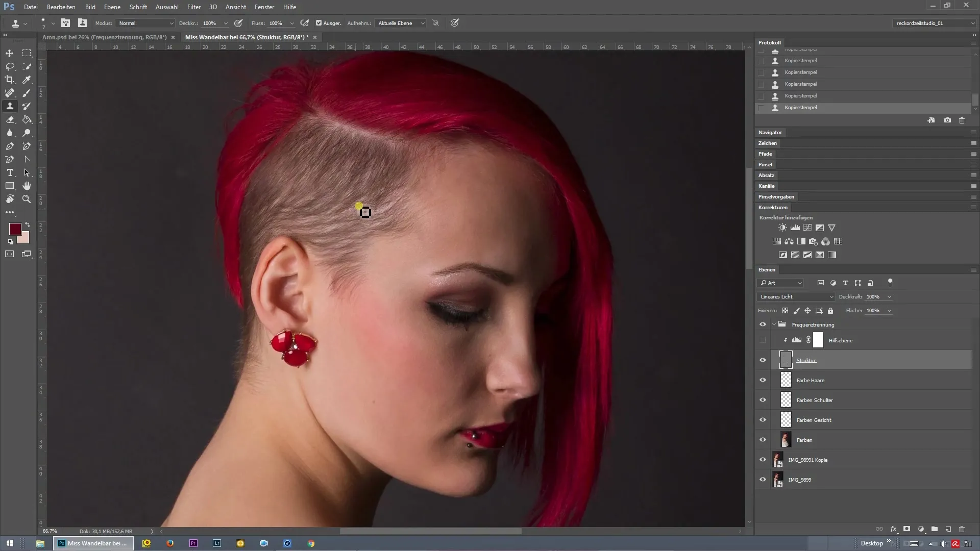Expand the Navigator panel

click(770, 132)
